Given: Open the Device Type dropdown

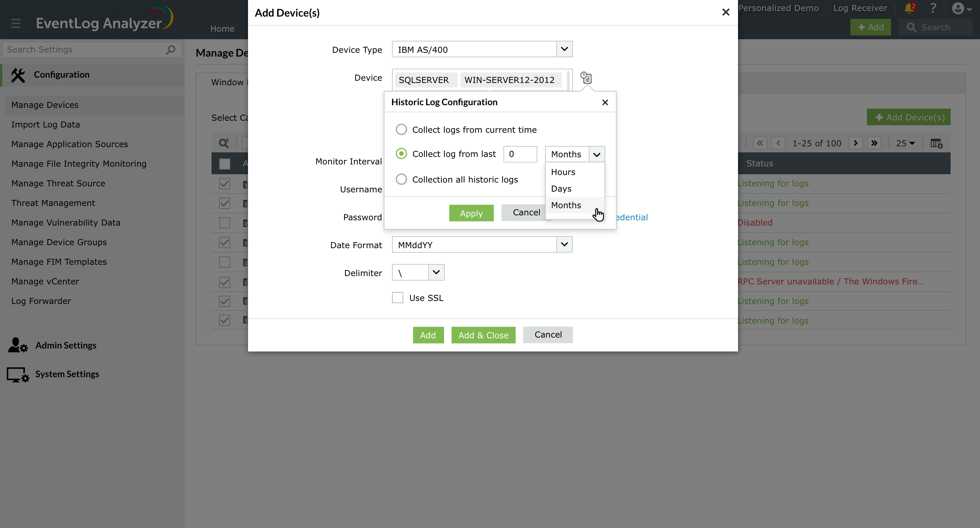Looking at the screenshot, I should click(564, 49).
